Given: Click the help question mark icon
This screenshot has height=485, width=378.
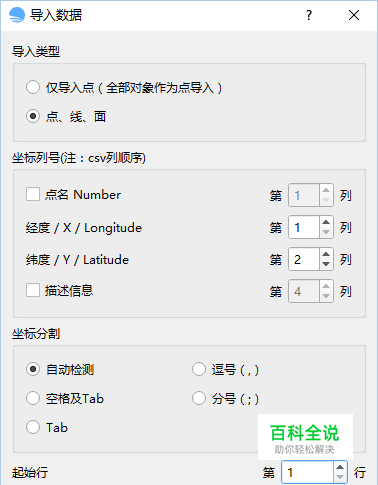Looking at the screenshot, I should [309, 15].
